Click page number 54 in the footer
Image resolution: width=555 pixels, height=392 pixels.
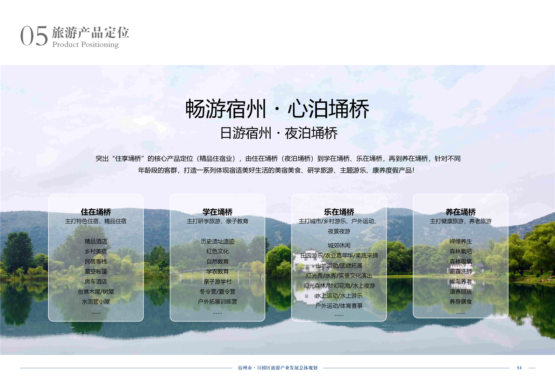[519, 368]
